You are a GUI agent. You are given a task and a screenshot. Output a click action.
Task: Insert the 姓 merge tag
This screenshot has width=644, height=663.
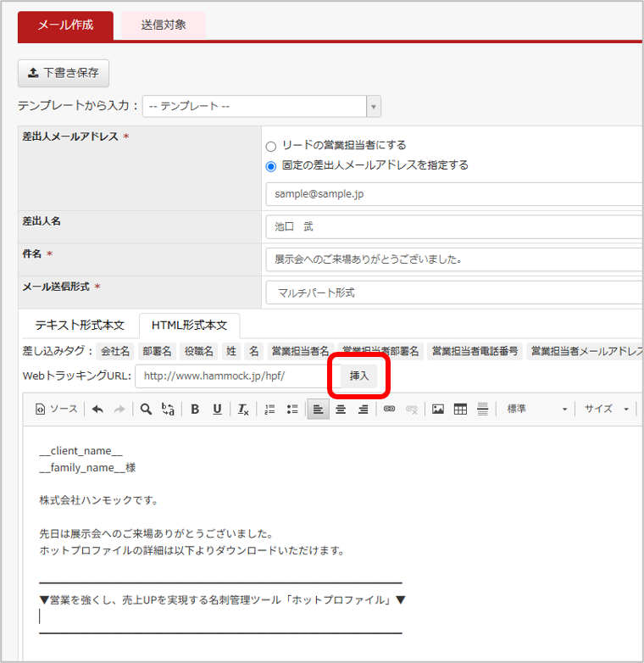pyautogui.click(x=231, y=351)
